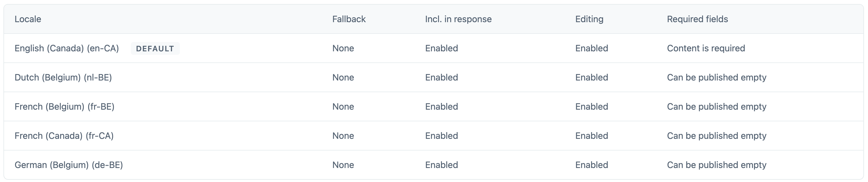Open the French (Canada) locale settings
The image size is (868, 182).
[x=64, y=136]
